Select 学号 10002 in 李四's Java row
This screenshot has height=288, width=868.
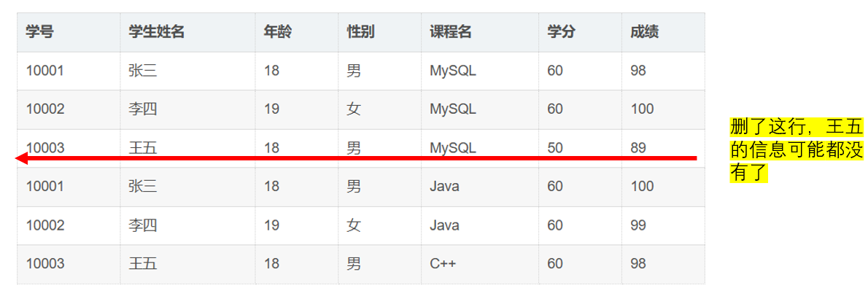[44, 225]
